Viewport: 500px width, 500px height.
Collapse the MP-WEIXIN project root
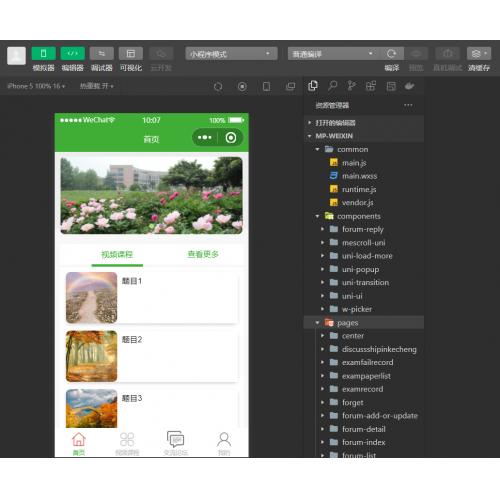[x=364, y=136]
